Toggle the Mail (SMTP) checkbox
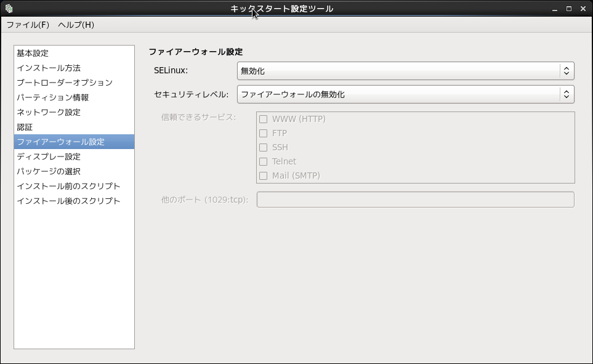 coord(264,176)
